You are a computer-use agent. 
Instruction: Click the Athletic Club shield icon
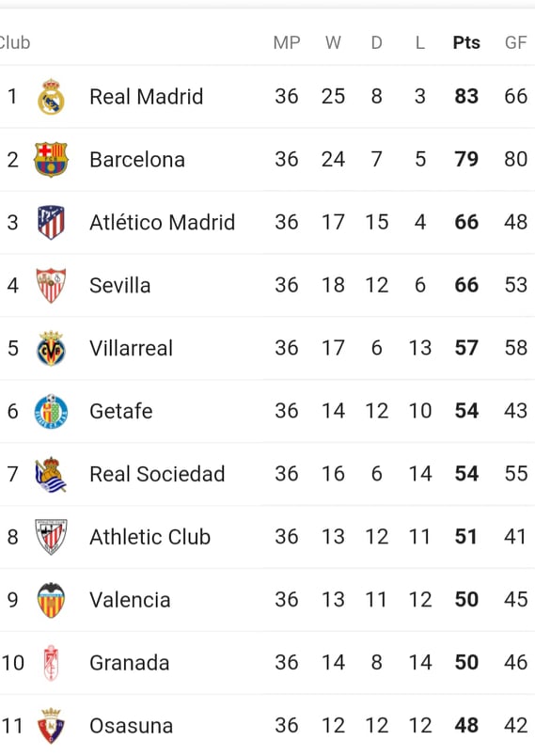point(51,537)
